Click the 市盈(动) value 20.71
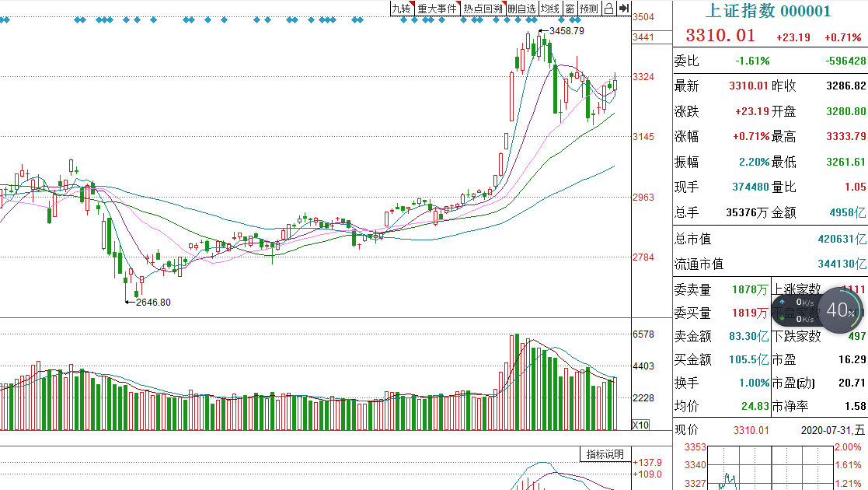The image size is (868, 490). [x=852, y=383]
